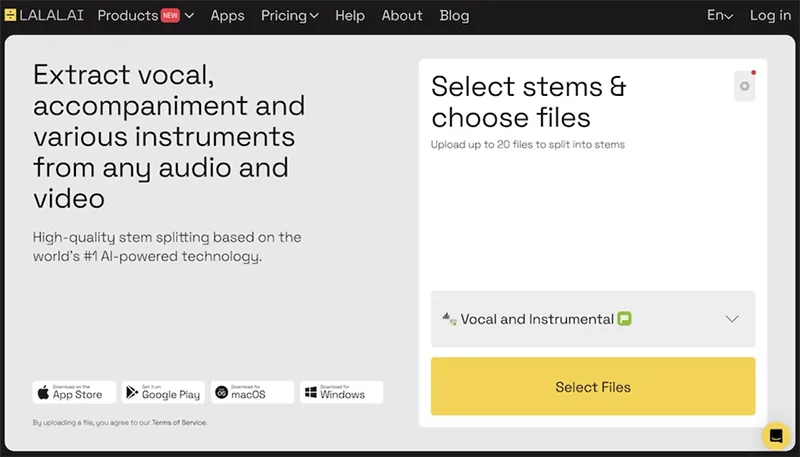Viewport: 800px width, 457px height.
Task: Open the Terms of Service link
Action: tap(180, 423)
